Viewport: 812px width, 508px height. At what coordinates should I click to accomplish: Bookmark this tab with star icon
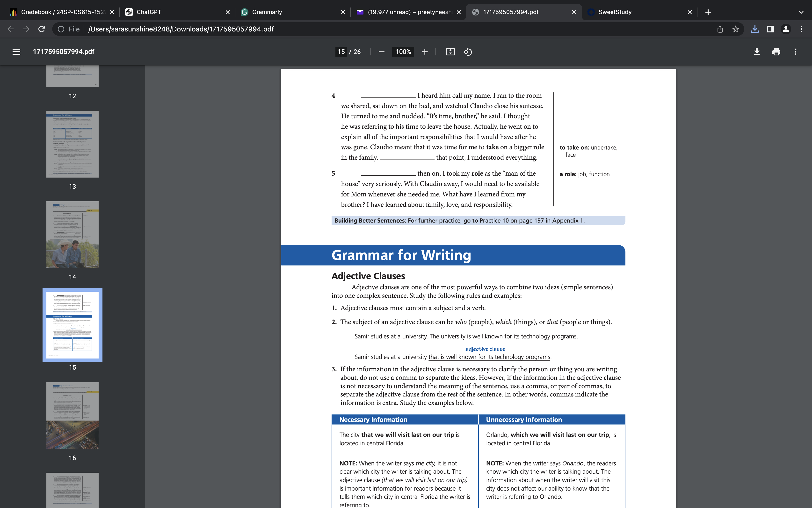[x=735, y=29]
